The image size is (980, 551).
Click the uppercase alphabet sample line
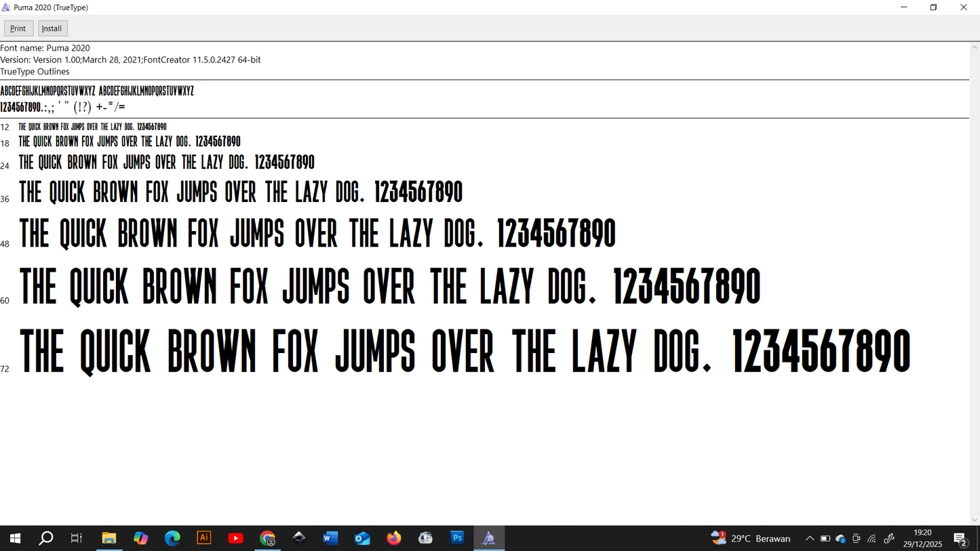click(97, 91)
